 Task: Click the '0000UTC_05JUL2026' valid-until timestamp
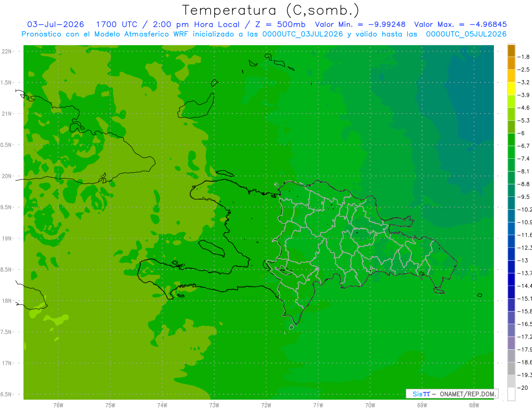[x=466, y=34]
